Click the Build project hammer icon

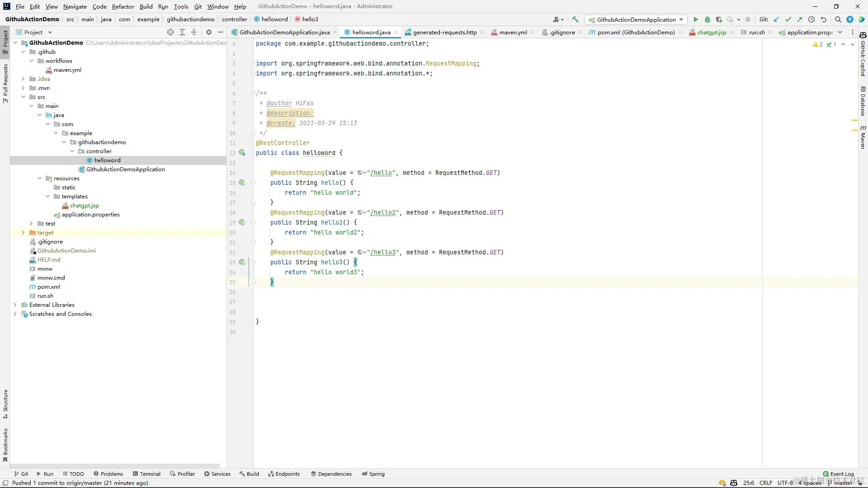(x=575, y=19)
